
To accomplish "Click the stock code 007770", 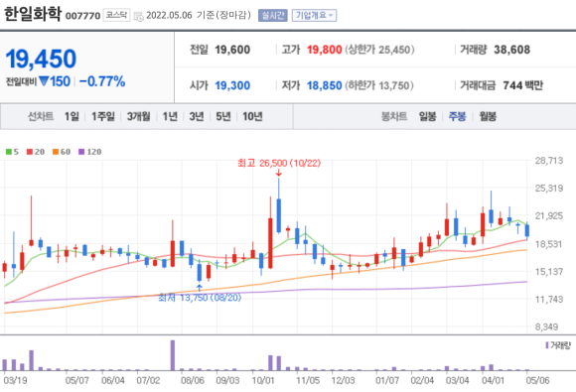I will point(82,16).
